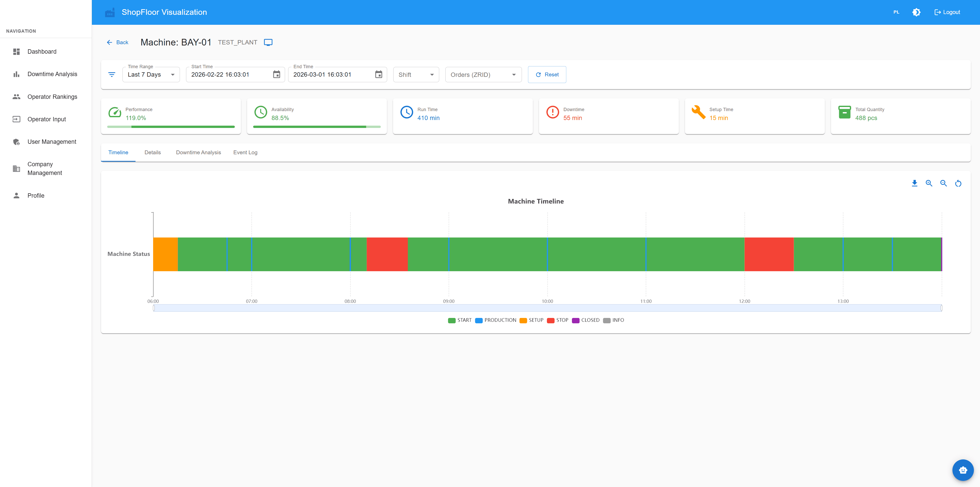This screenshot has width=980, height=487.
Task: Click the Availability progress bar
Action: 317,127
